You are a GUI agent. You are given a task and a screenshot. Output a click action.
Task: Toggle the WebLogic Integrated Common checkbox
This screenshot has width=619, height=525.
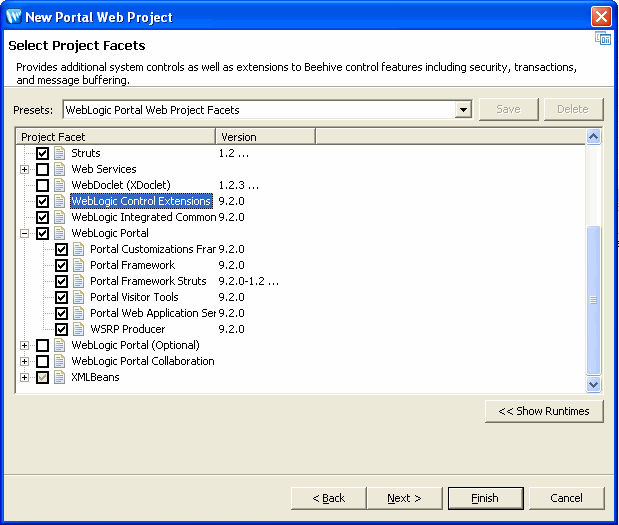pos(42,217)
